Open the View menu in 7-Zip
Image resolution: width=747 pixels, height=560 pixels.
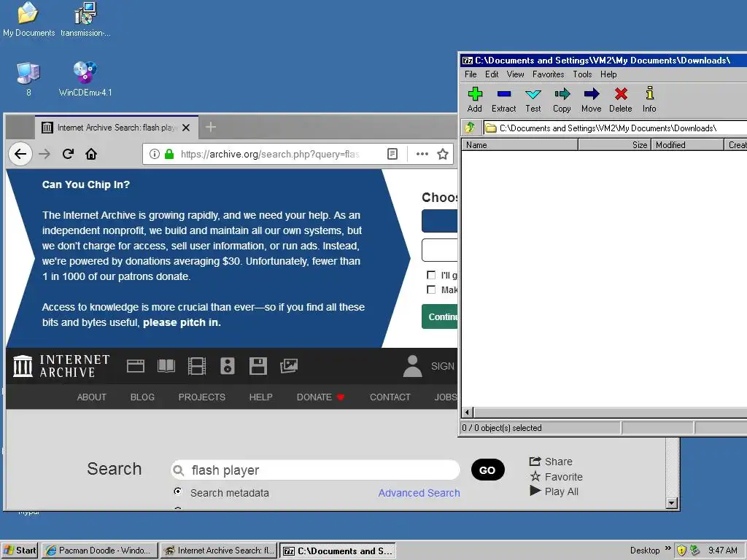[x=515, y=74]
